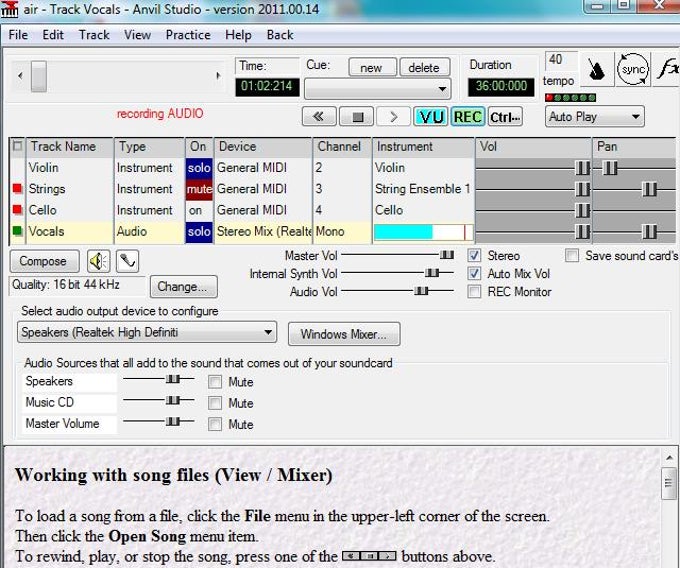Click the microphone icon beside Compose
Screen dimensions: 680x568
click(x=127, y=261)
